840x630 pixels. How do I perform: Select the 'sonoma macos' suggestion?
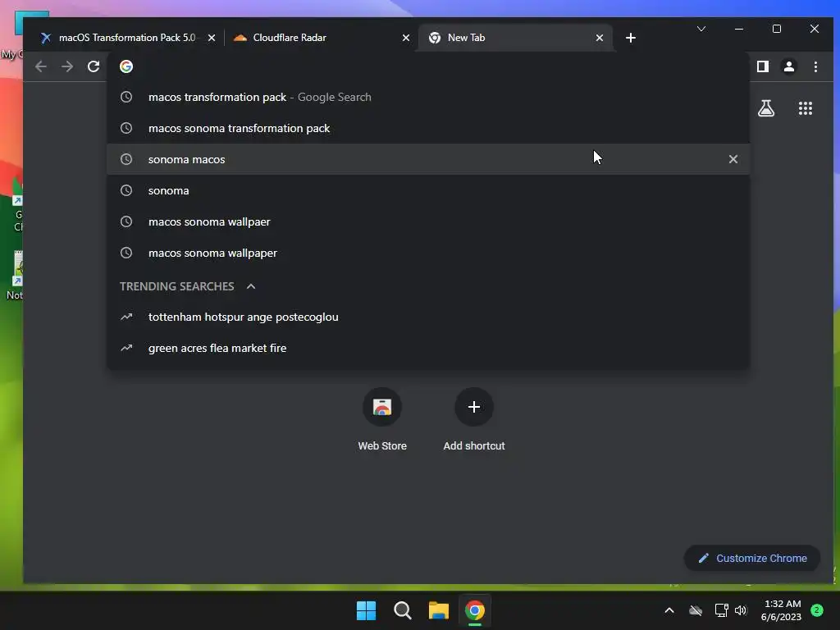428,159
